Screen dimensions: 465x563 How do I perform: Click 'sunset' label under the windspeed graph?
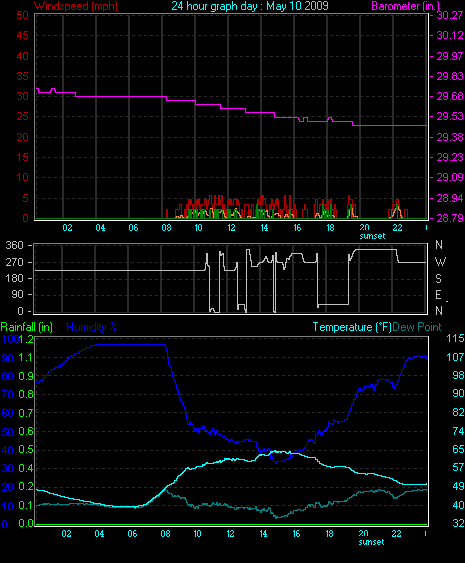coord(372,236)
